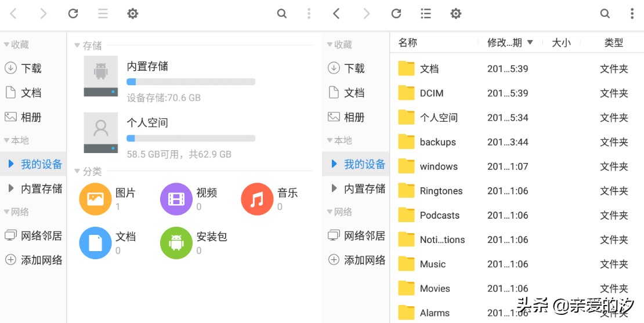Open more options menu in right pane toolbar

[632, 13]
